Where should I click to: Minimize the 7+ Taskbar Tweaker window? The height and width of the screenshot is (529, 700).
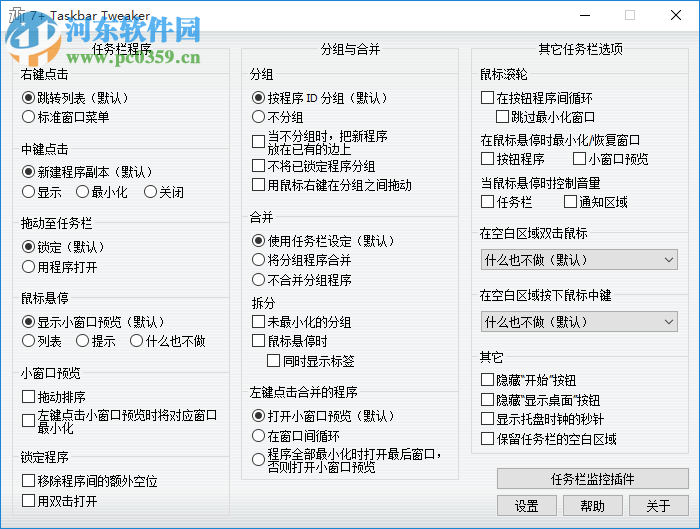click(585, 15)
